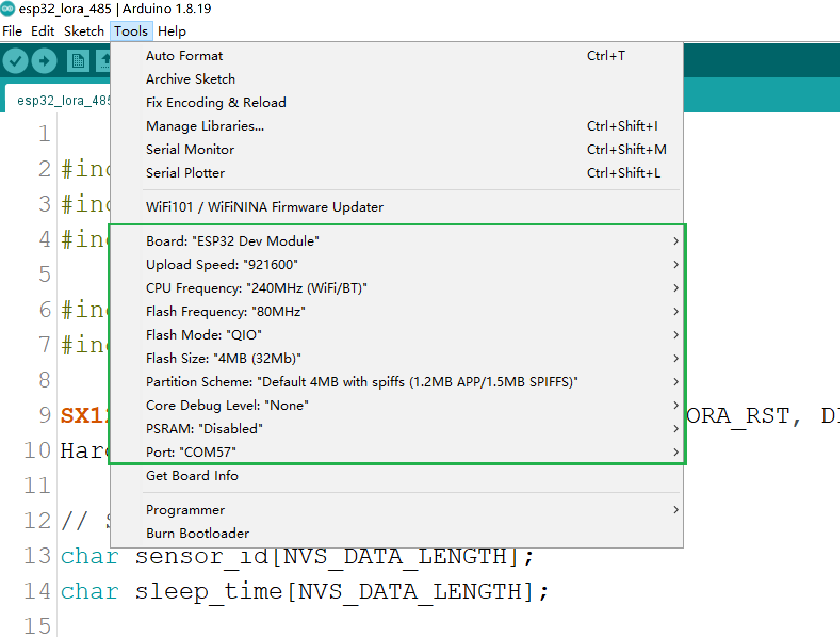Image resolution: width=840 pixels, height=637 pixels.
Task: Expand Core Debug Level: "None" submenu
Action: click(397, 405)
